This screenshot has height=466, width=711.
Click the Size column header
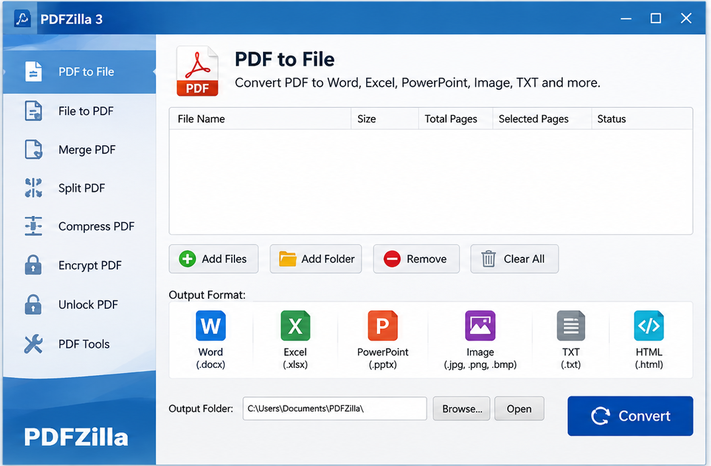coord(385,119)
